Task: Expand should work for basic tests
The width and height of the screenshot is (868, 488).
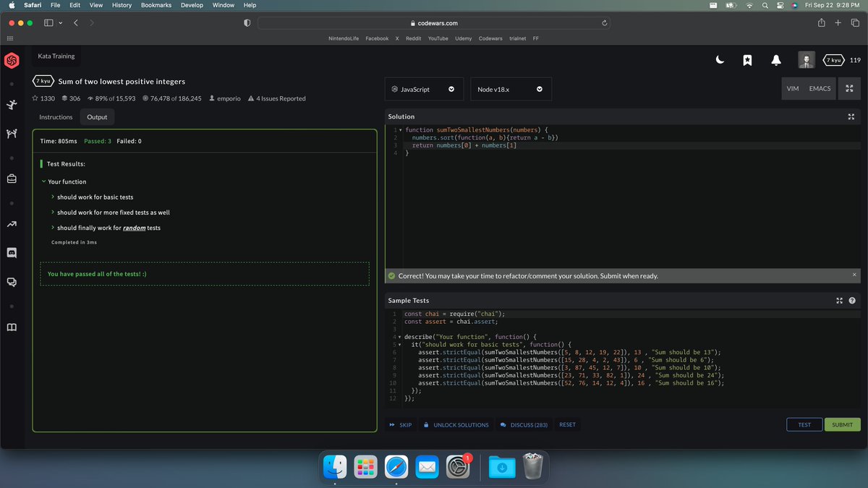Action: click(x=92, y=197)
